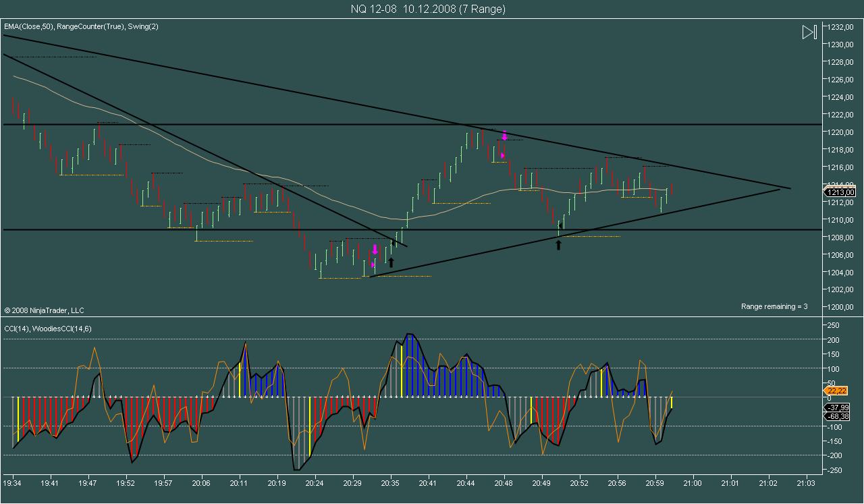Click the orange CCI value marker 22,22
The width and height of the screenshot is (864, 504).
pyautogui.click(x=836, y=391)
